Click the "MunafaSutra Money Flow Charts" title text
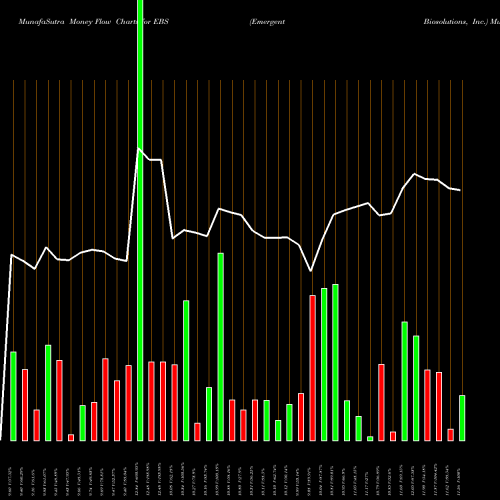Image resolution: width=500 pixels, height=500 pixels. [x=78, y=22]
